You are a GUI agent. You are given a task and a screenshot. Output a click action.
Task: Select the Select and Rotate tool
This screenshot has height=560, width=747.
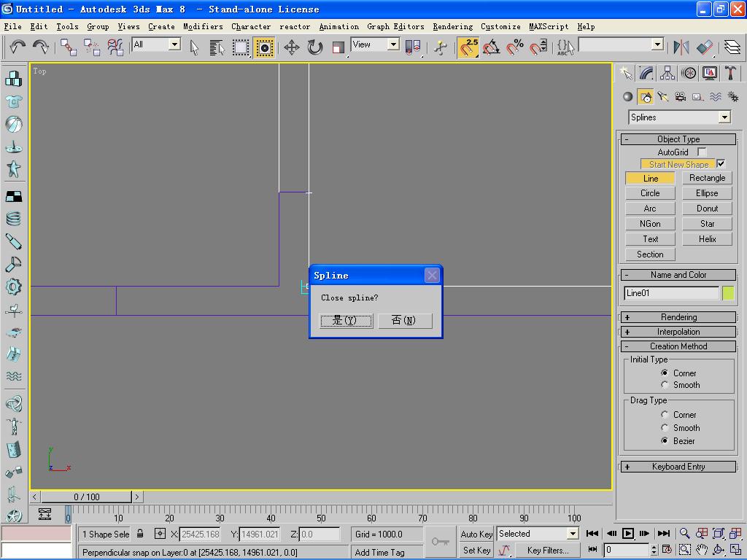(315, 47)
